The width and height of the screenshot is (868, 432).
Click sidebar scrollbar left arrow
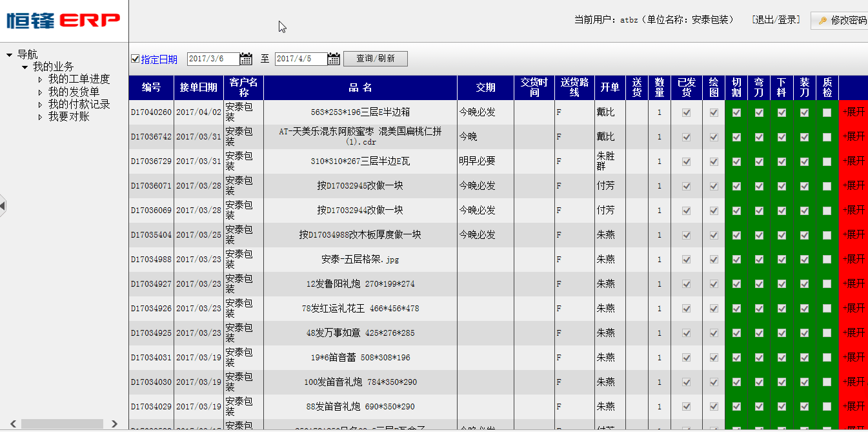click(11, 424)
